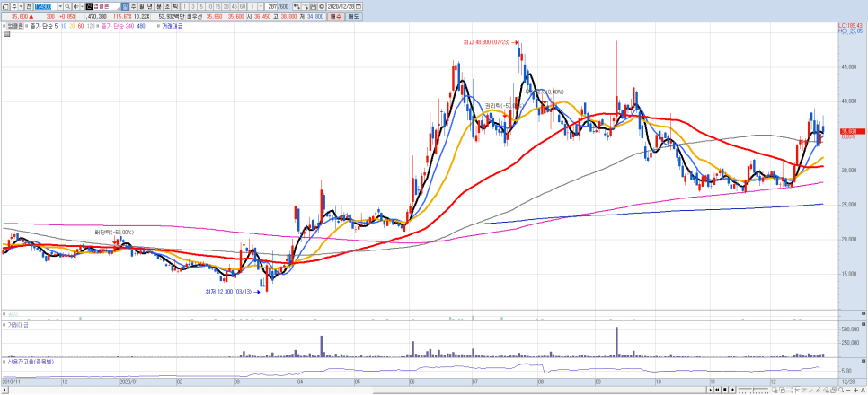Viewport: 868px width, 395px height.
Task: Click the save chart disk icon
Action: (314, 6)
